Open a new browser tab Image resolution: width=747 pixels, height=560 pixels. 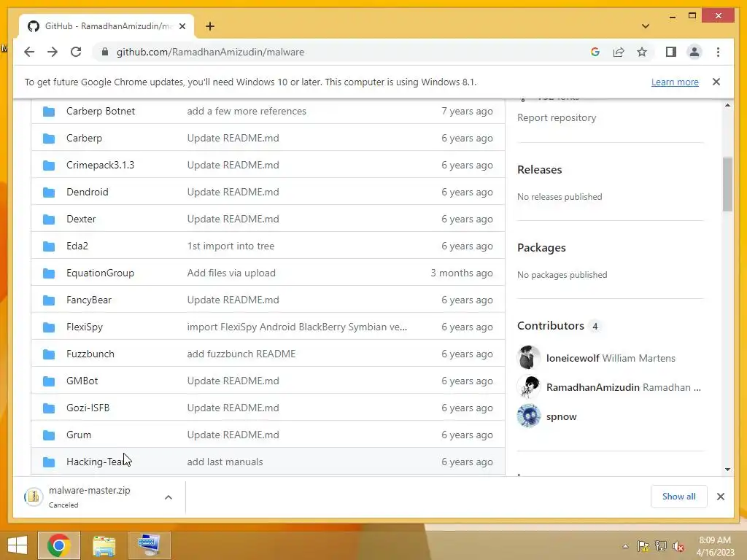tap(209, 26)
